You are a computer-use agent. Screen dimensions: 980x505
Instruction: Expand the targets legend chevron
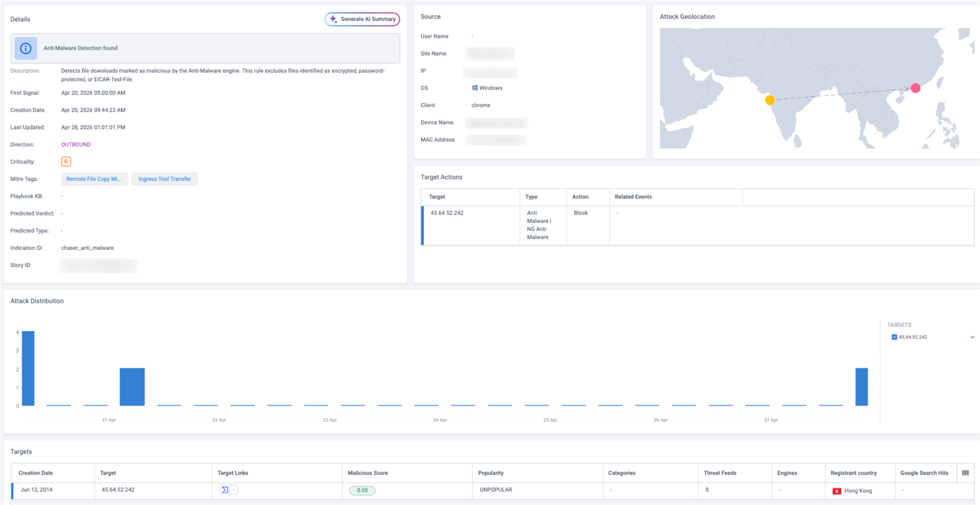(x=972, y=337)
